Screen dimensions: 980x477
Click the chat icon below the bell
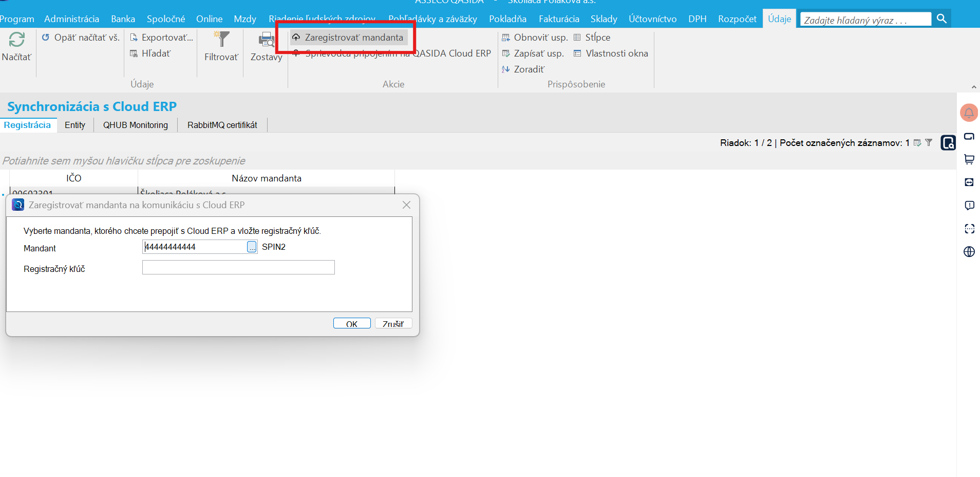click(969, 136)
